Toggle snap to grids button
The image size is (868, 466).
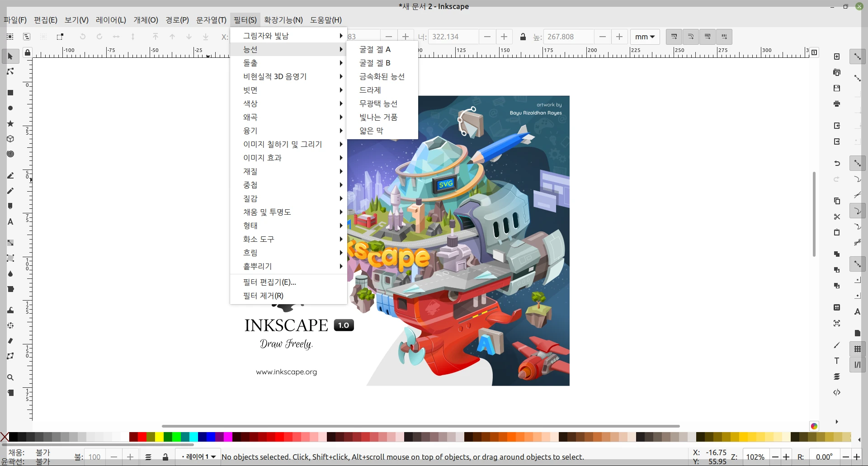pyautogui.click(x=858, y=349)
